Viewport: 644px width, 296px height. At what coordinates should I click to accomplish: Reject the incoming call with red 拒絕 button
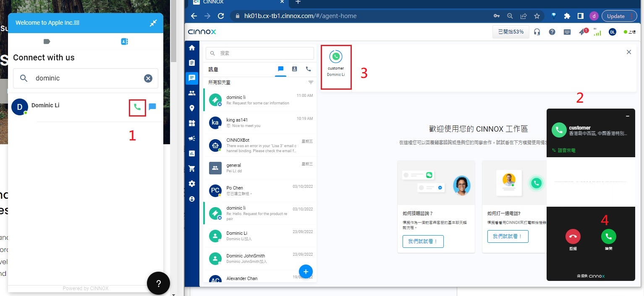coord(573,237)
